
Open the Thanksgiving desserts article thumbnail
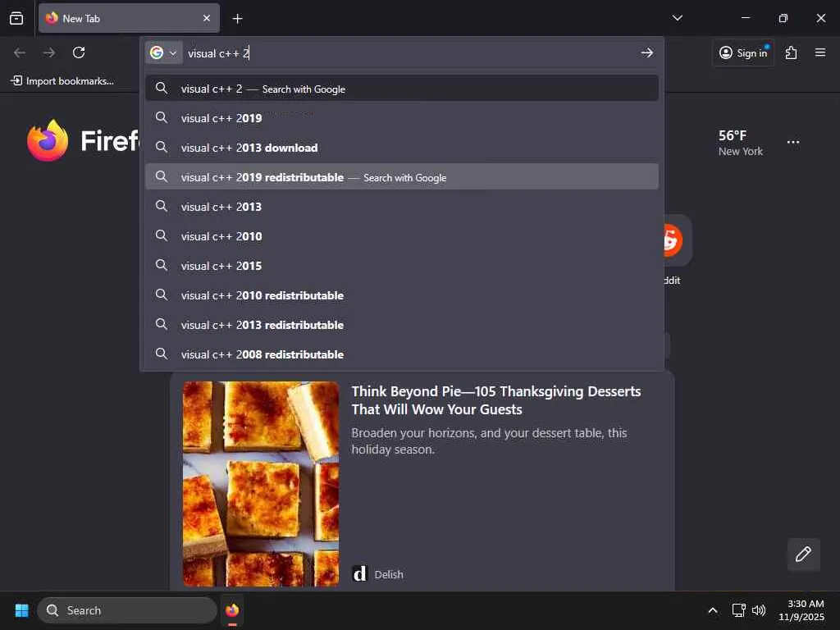pos(261,483)
